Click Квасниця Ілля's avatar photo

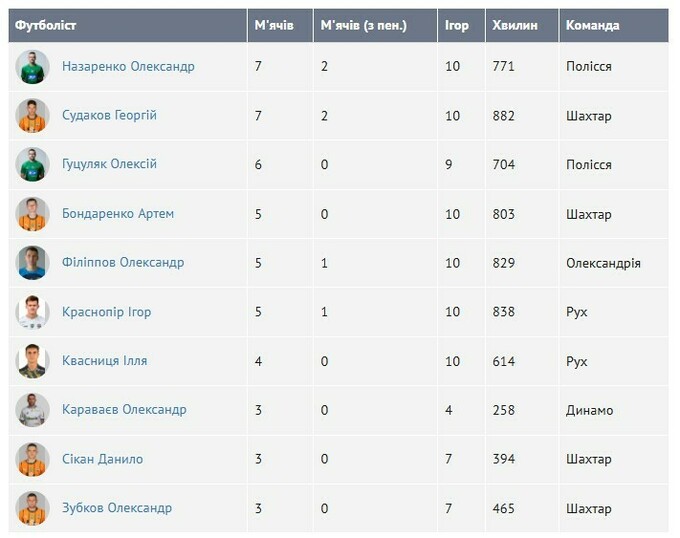(x=32, y=360)
